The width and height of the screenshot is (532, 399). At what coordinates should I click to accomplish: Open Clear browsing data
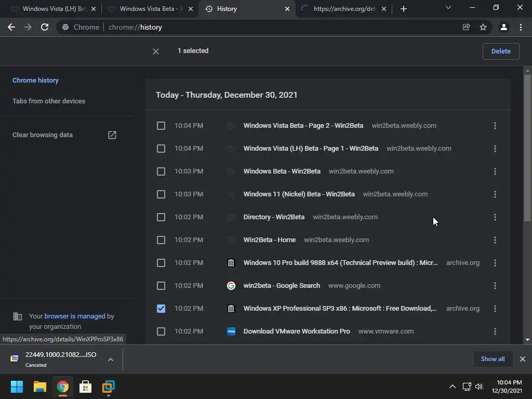point(43,135)
